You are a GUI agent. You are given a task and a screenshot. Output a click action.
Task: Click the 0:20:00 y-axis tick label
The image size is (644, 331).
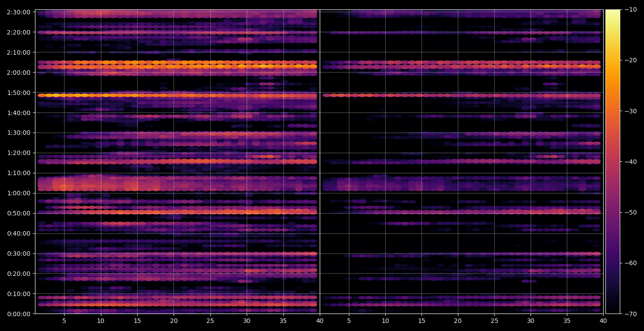(18, 274)
